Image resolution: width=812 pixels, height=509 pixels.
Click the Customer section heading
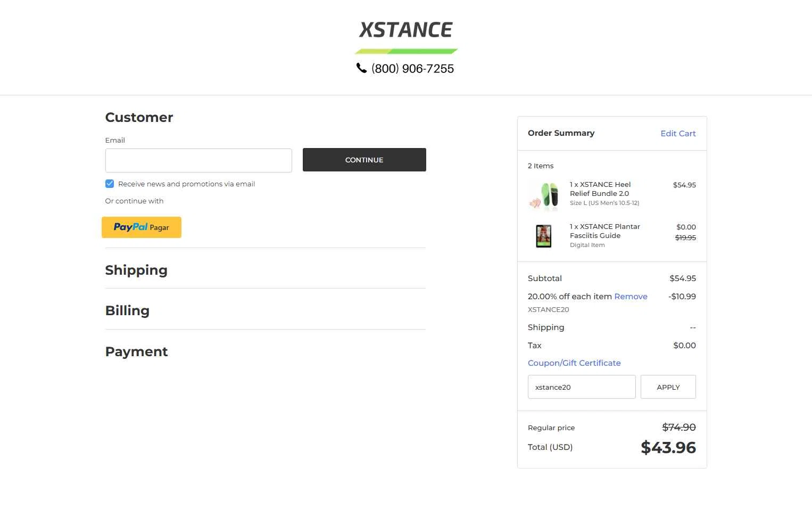[x=139, y=117]
